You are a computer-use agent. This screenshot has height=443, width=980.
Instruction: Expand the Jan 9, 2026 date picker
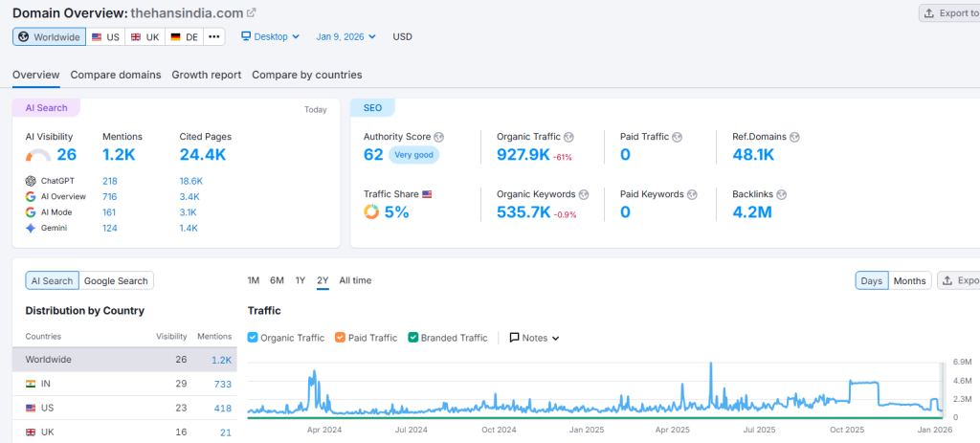(347, 36)
